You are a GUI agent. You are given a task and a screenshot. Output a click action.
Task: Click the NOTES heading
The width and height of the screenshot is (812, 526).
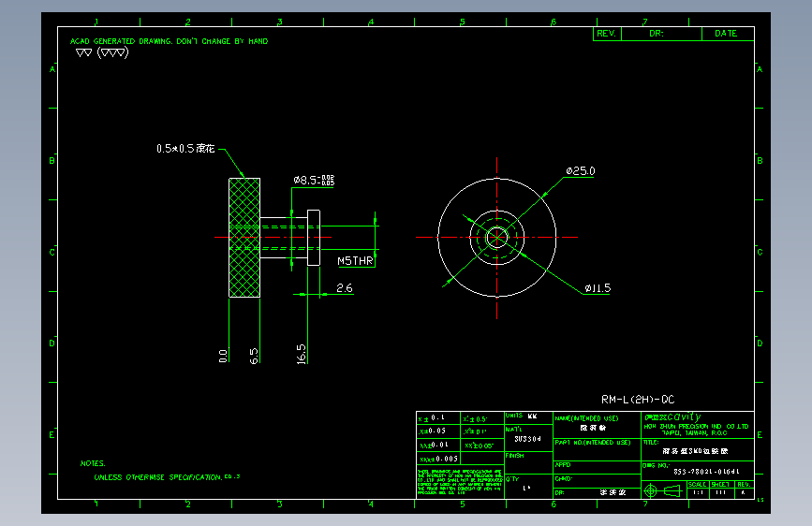point(93,463)
